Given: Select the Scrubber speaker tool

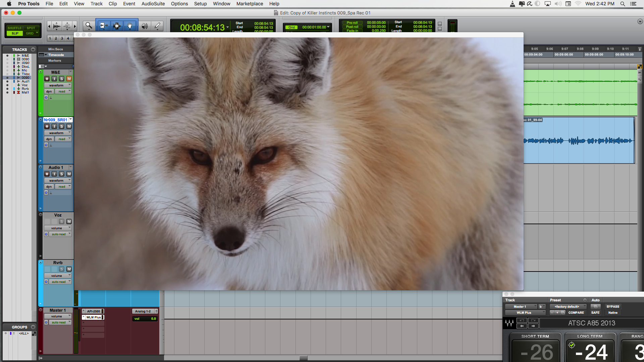Looking at the screenshot, I should (x=145, y=26).
